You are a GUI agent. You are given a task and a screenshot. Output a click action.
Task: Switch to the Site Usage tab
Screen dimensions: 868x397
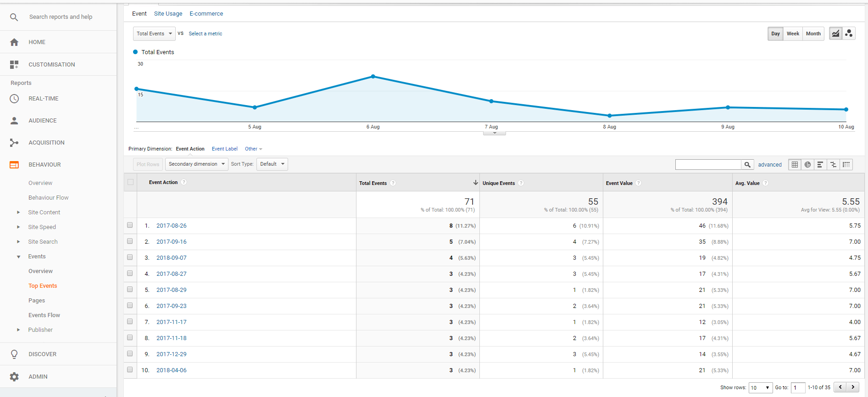(x=168, y=14)
